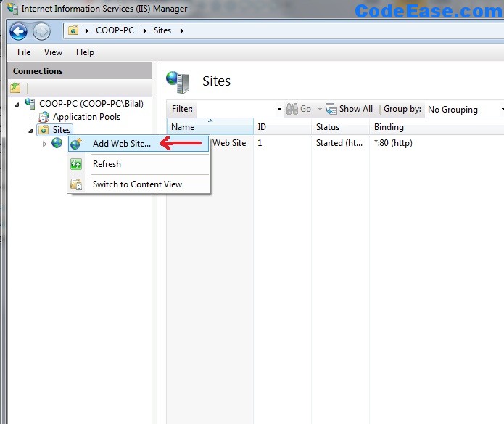Image resolution: width=504 pixels, height=424 pixels.
Task: Expand the website node under Sites
Action: (44, 144)
